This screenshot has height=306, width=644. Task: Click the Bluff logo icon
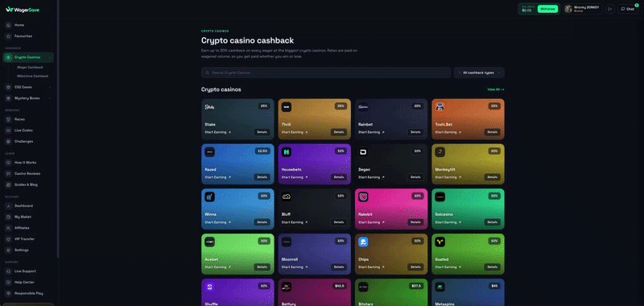[x=287, y=196]
